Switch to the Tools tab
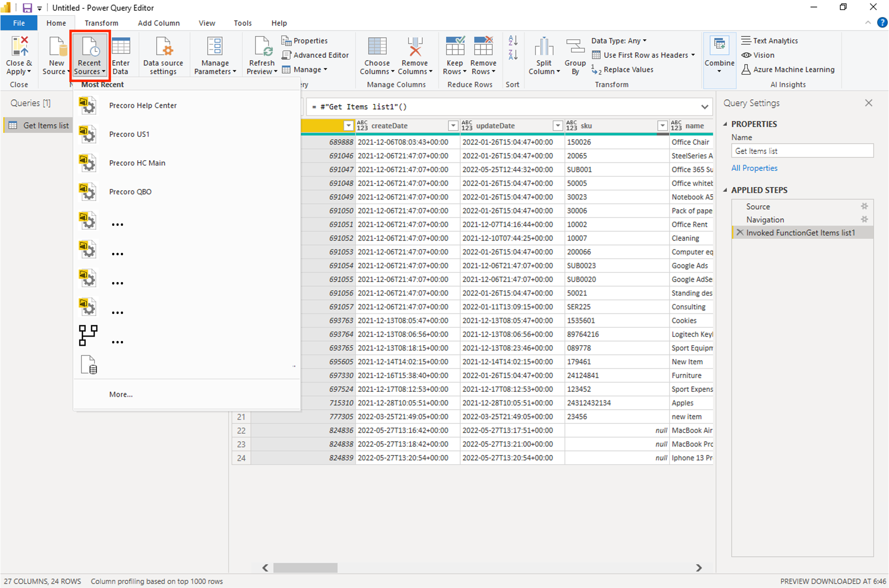This screenshot has width=889, height=588. [243, 23]
